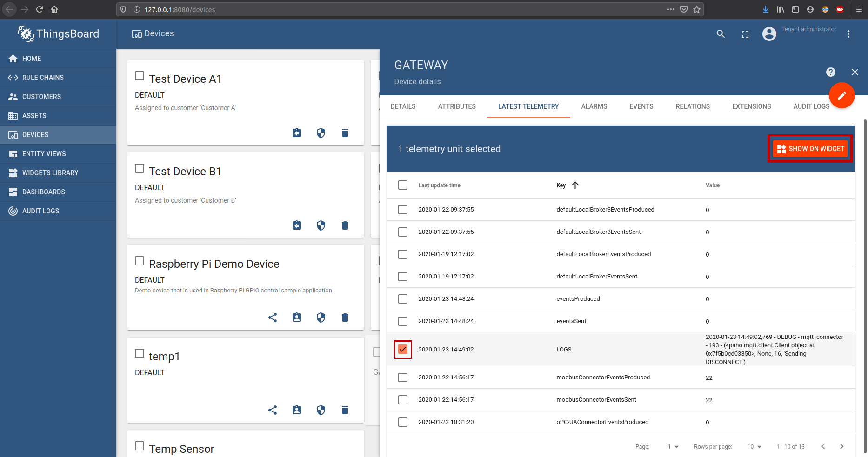The height and width of the screenshot is (457, 868).
Task: Check the eventsSent row checkbox
Action: [403, 321]
